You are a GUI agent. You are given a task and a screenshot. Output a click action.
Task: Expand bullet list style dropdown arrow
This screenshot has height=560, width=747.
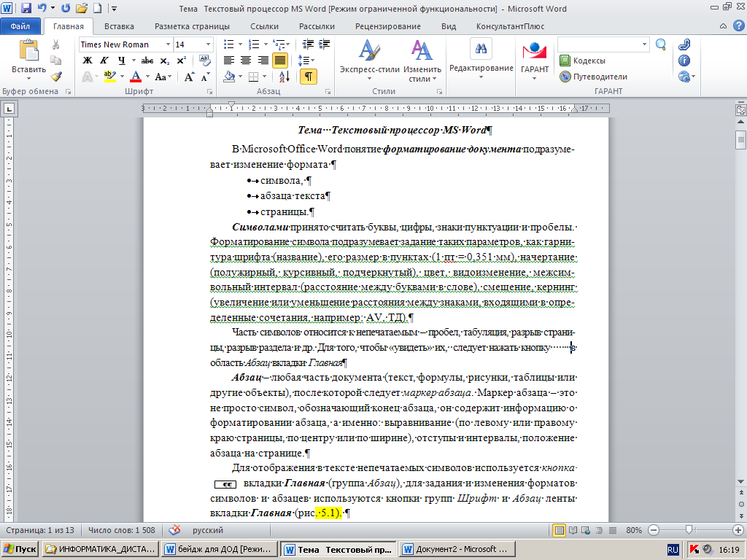point(240,44)
